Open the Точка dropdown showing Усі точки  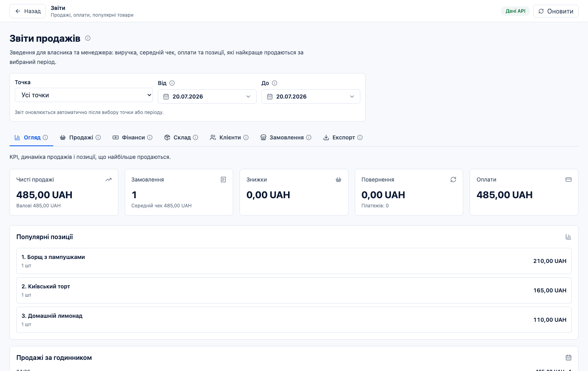(x=84, y=95)
